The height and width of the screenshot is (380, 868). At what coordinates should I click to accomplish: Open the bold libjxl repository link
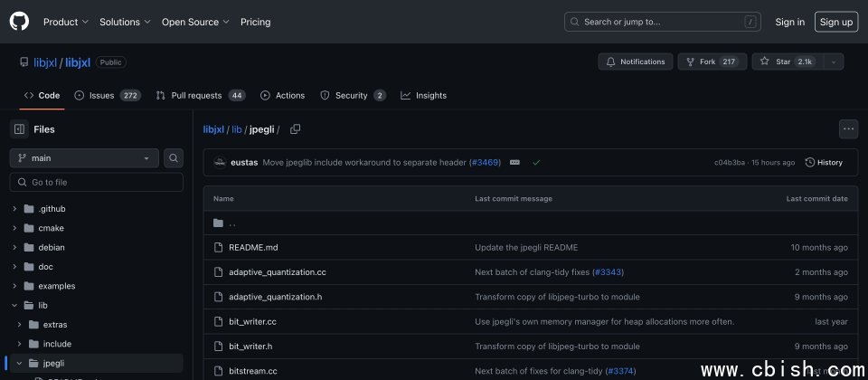coord(78,62)
